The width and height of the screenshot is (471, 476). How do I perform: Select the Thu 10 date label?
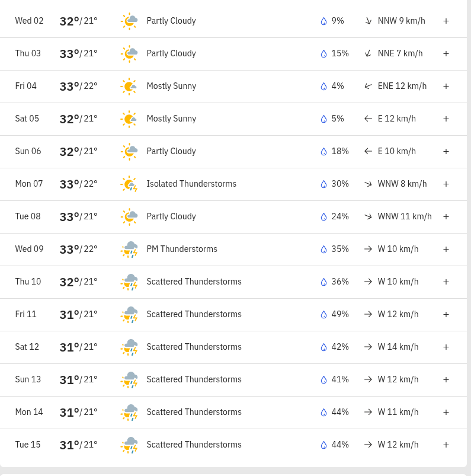coord(28,282)
